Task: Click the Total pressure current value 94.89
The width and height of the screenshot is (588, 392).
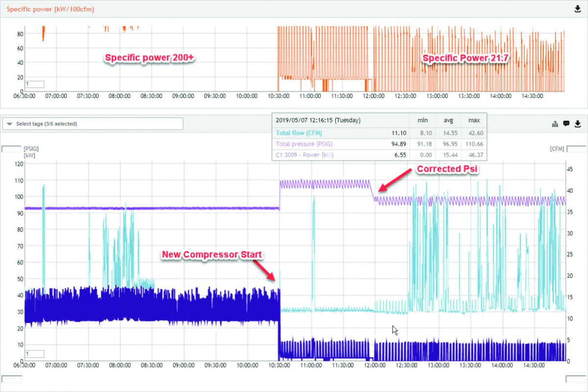Action: coord(399,144)
